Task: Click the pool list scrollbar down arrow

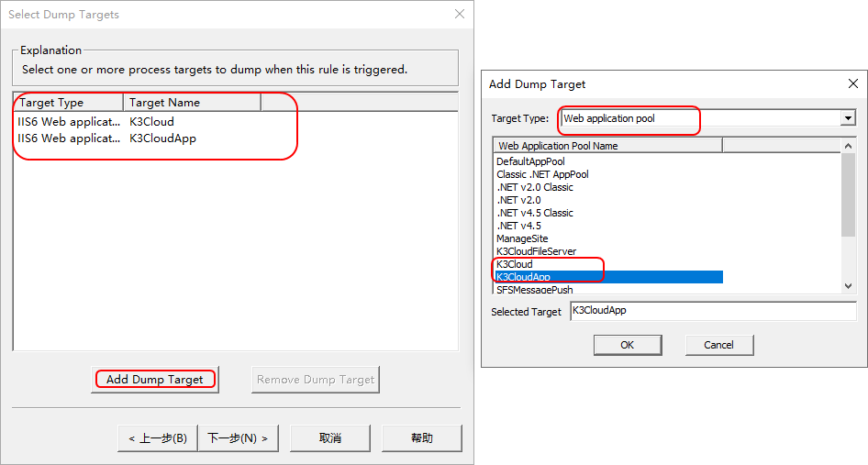Action: coord(848,286)
